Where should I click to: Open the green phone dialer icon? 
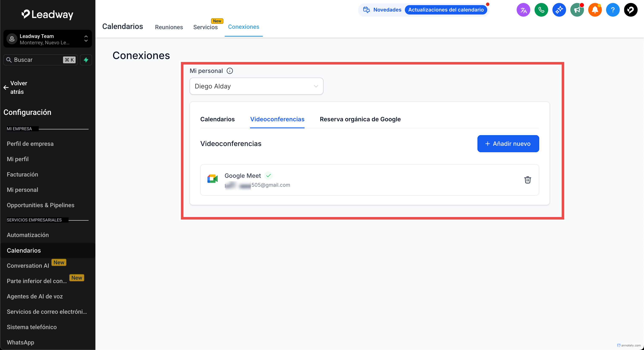541,10
